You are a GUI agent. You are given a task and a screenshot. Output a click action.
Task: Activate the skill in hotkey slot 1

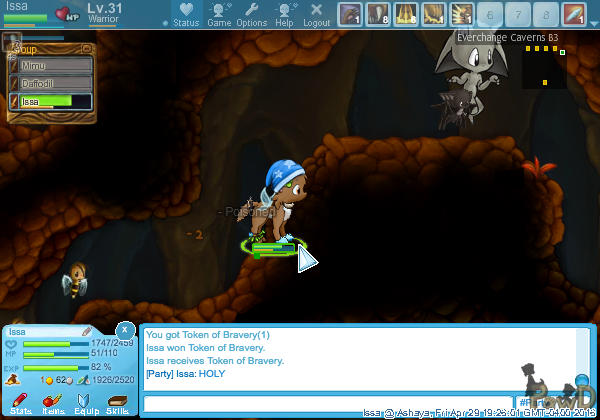pos(350,14)
